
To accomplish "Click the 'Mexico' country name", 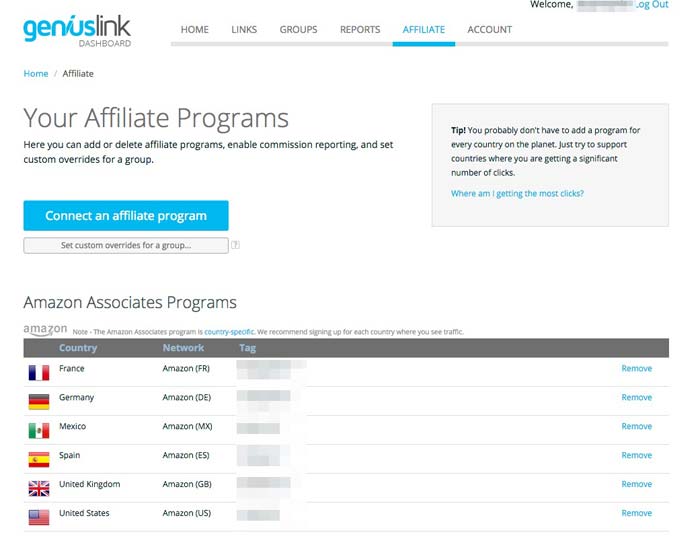I will point(72,426).
